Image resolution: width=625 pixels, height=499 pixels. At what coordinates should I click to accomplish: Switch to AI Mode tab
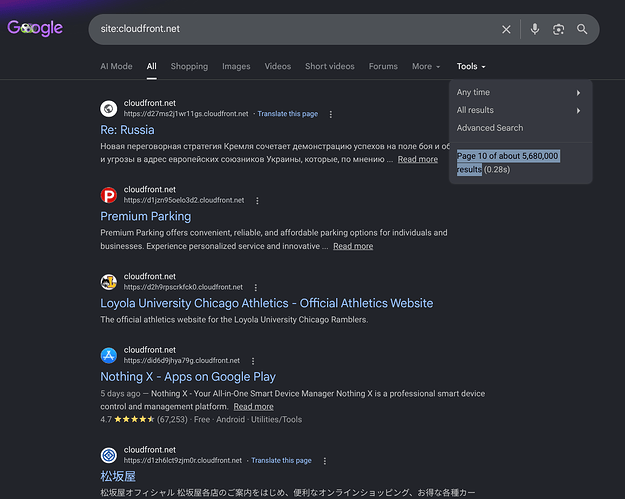point(116,67)
